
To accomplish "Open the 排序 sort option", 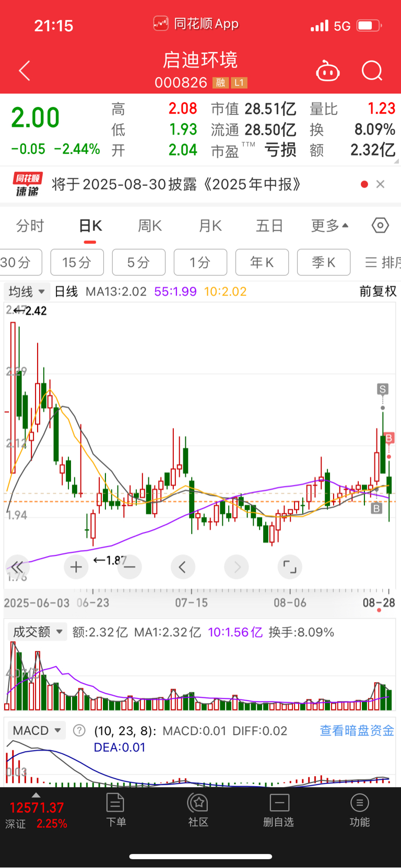I will tap(383, 262).
